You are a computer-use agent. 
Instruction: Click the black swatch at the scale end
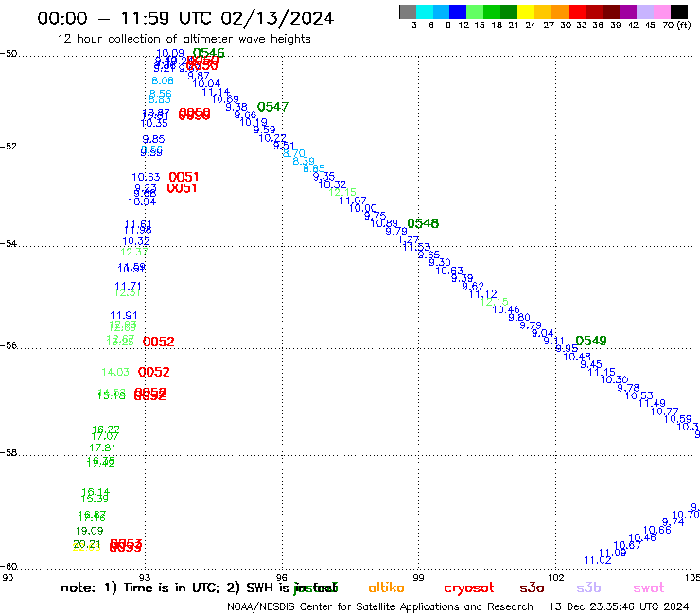pos(679,12)
